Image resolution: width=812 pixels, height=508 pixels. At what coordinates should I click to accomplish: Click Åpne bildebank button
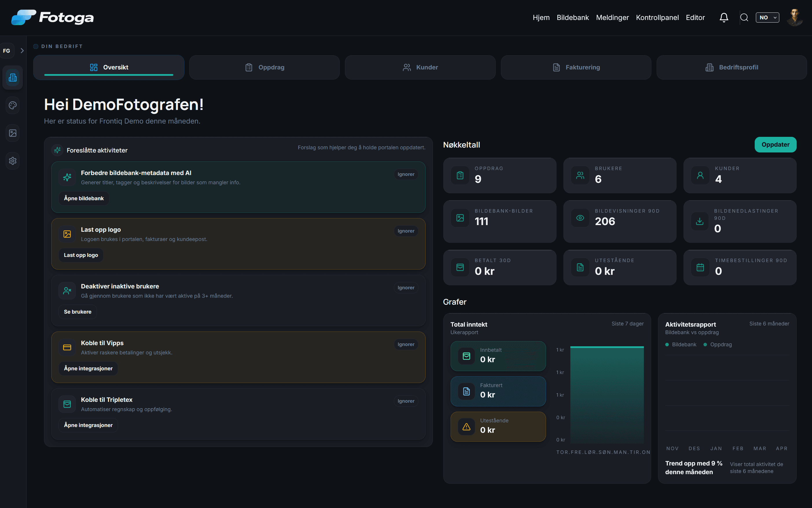click(x=84, y=198)
